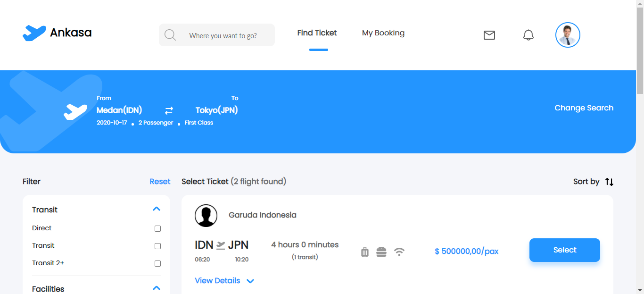644x294 pixels.
Task: Check the Transit filter option
Action: pyautogui.click(x=157, y=246)
